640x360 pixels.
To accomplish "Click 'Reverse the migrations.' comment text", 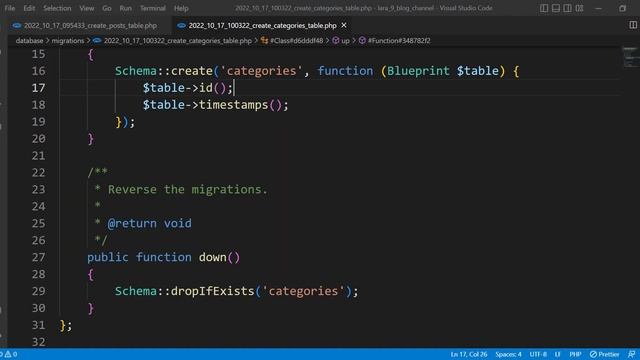I will pyautogui.click(x=188, y=189).
